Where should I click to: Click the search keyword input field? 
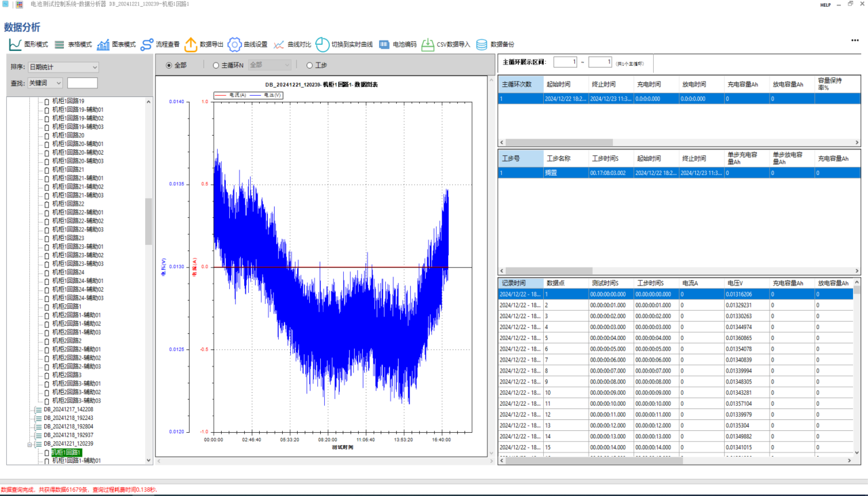coord(83,83)
